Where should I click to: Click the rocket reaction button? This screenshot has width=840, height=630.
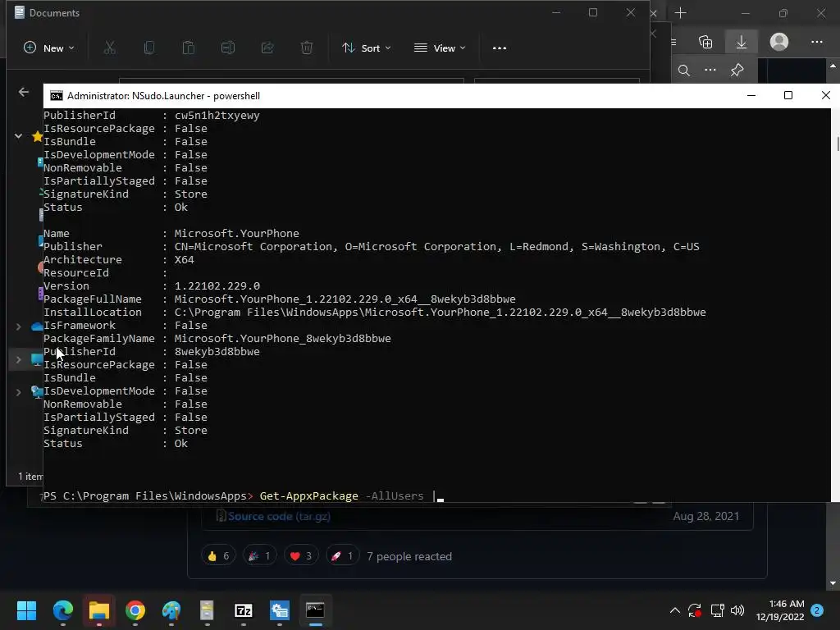(342, 556)
